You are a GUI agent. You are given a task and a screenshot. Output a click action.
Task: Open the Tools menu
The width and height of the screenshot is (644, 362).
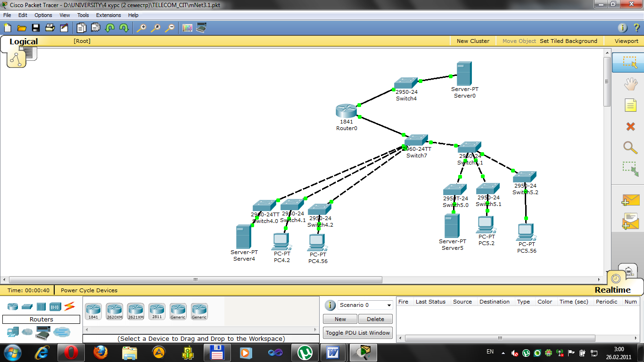tap(83, 15)
